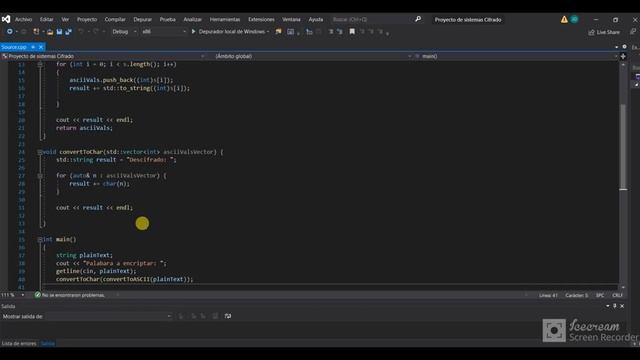The width and height of the screenshot is (640, 360).
Task: Pin the Source.cpp tab
Action: point(33,47)
